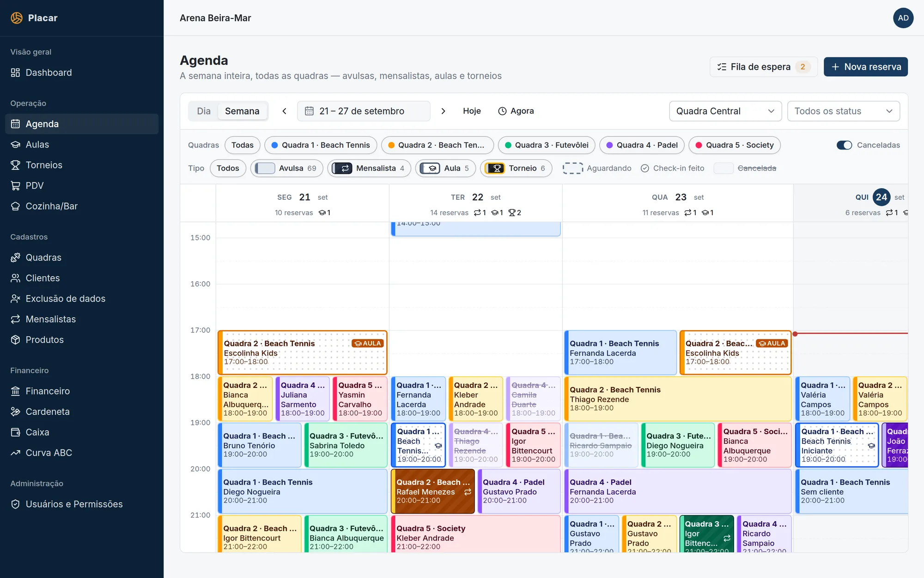Viewport: 924px width, 578px height.
Task: Open Produtos in the sidebar
Action: point(82,340)
